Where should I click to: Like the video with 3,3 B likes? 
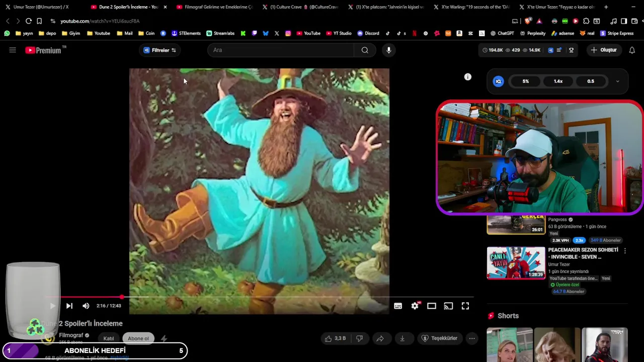(335, 338)
